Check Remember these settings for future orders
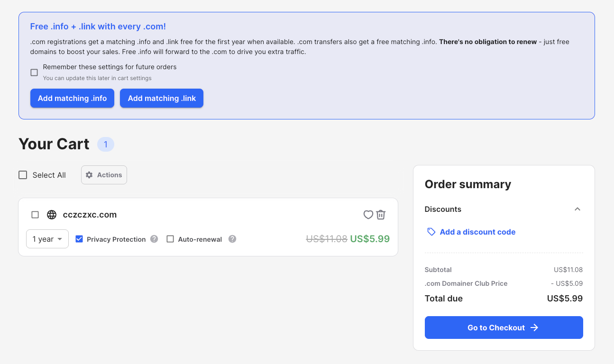 pos(34,73)
